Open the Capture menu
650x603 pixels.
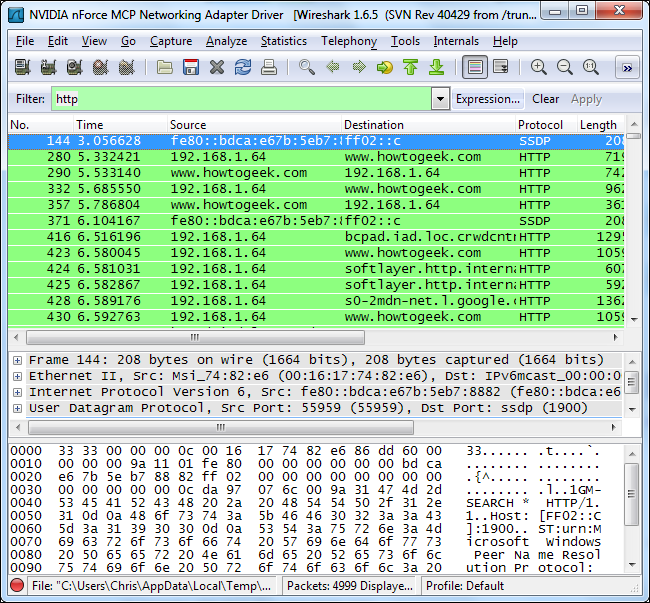(171, 41)
